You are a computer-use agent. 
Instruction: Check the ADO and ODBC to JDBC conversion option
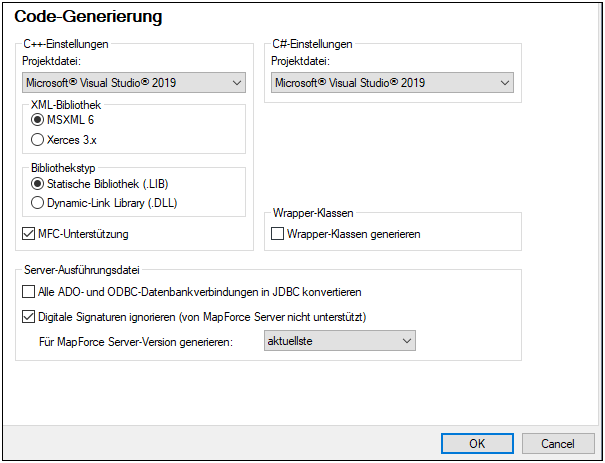pyautogui.click(x=28, y=292)
